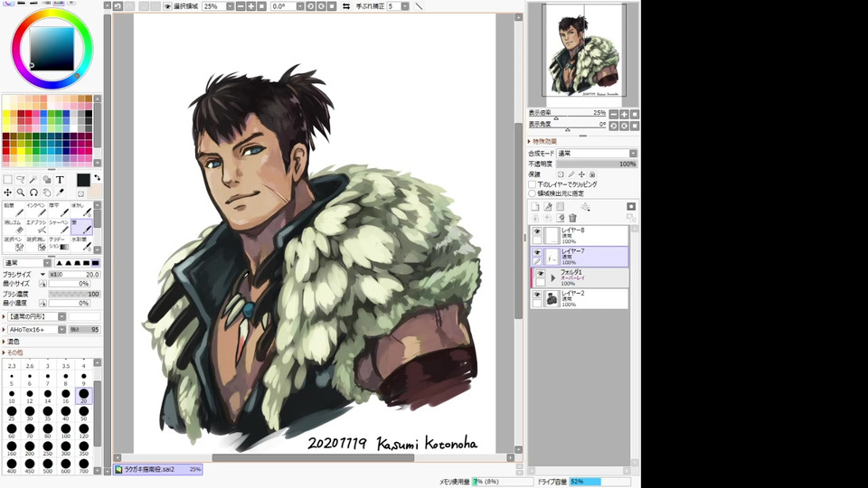Create a new layer with the blank page icon

coord(535,206)
